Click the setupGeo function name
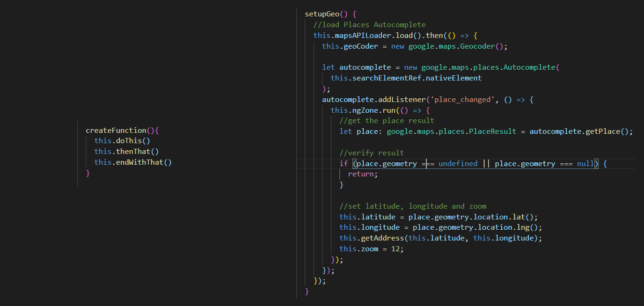 [322, 14]
